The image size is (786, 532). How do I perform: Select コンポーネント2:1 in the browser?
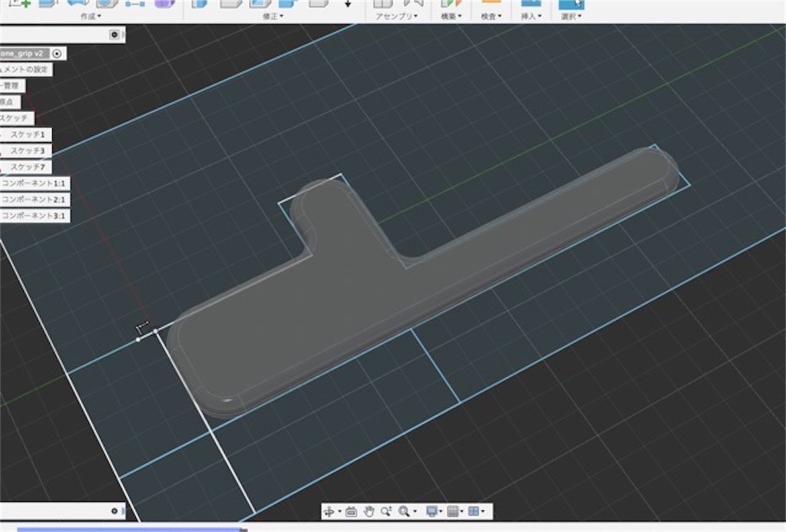34,200
